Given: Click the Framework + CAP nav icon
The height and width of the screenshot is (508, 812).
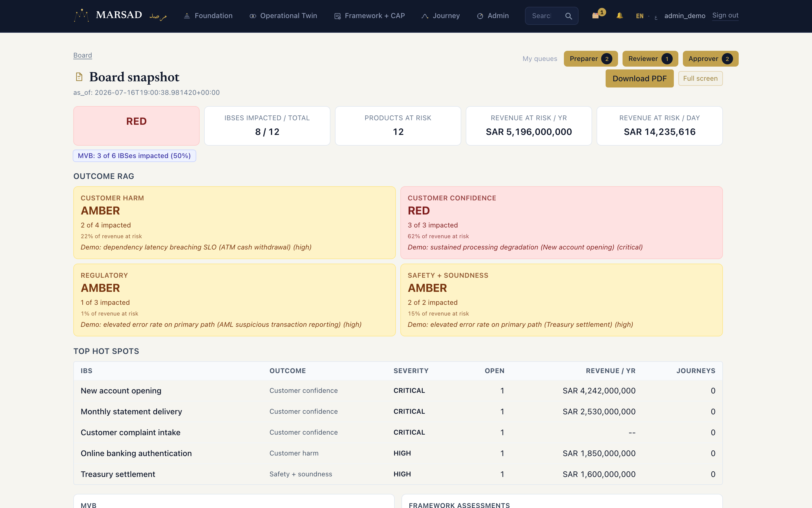Looking at the screenshot, I should [337, 16].
